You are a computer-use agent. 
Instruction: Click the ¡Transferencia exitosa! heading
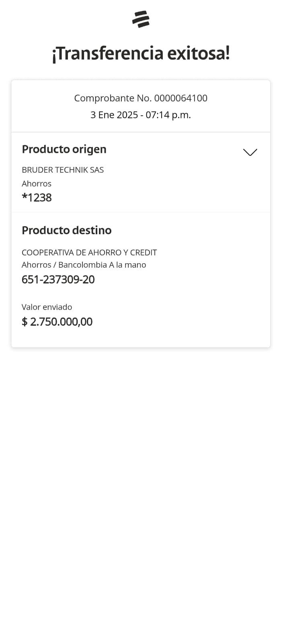pyautogui.click(x=141, y=54)
